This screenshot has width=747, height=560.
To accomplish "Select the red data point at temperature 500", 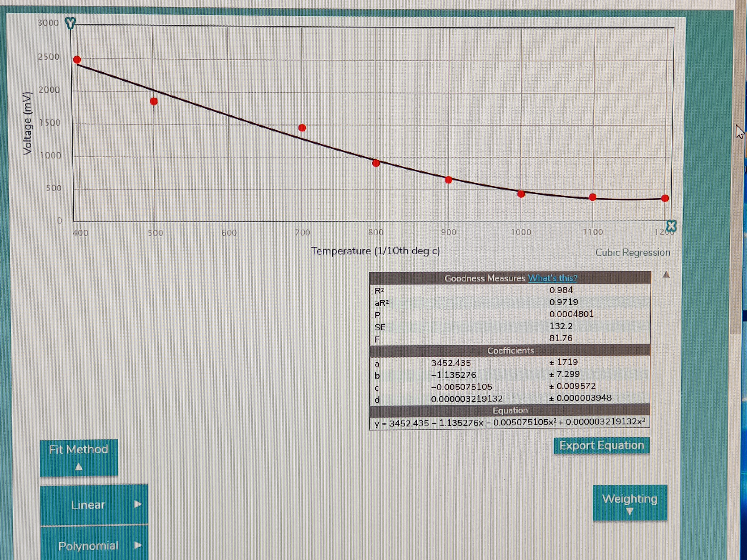I will point(154,101).
